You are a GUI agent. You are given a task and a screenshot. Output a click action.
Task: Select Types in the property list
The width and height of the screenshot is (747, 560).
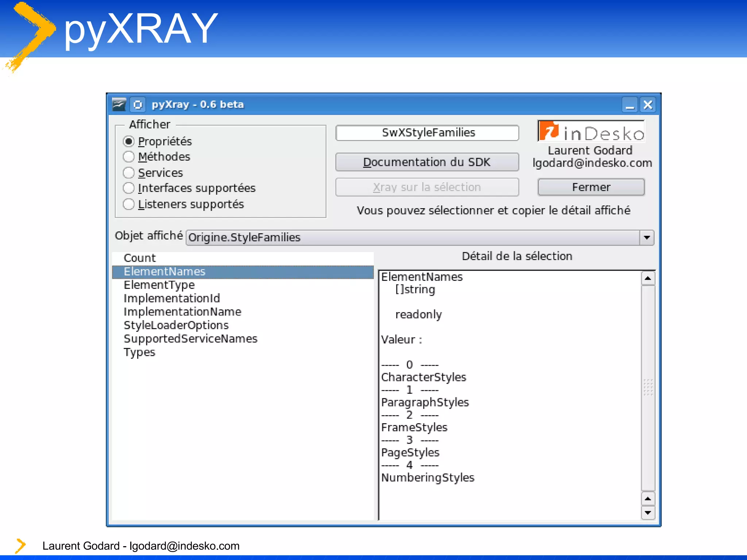pos(243,353)
